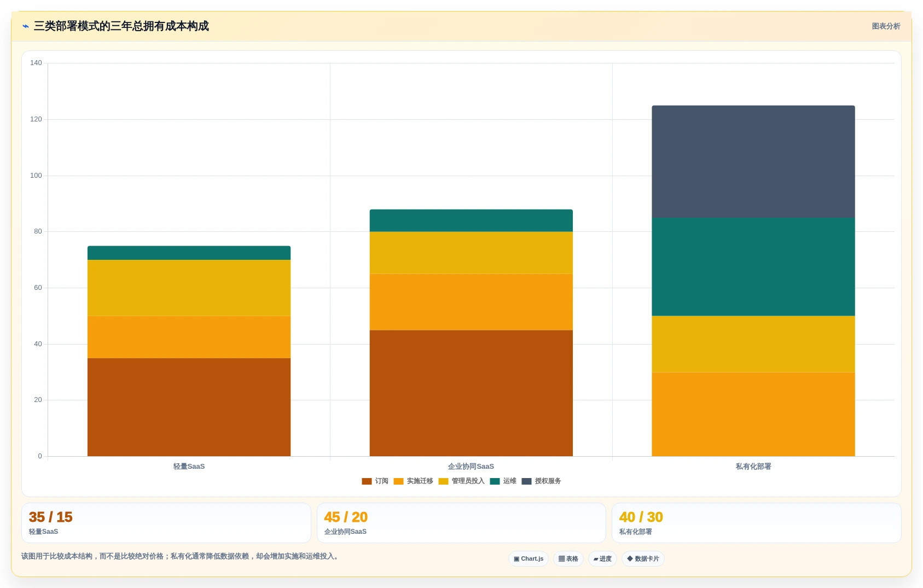Select the 45 / 20 企业协同SaaS data card
Viewport: 923px width, 588px height.
[461, 523]
